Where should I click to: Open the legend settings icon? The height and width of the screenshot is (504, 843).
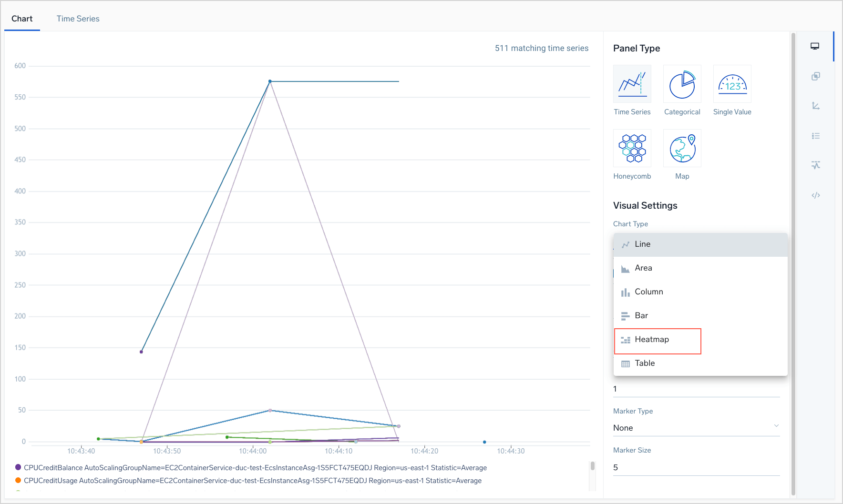click(816, 136)
